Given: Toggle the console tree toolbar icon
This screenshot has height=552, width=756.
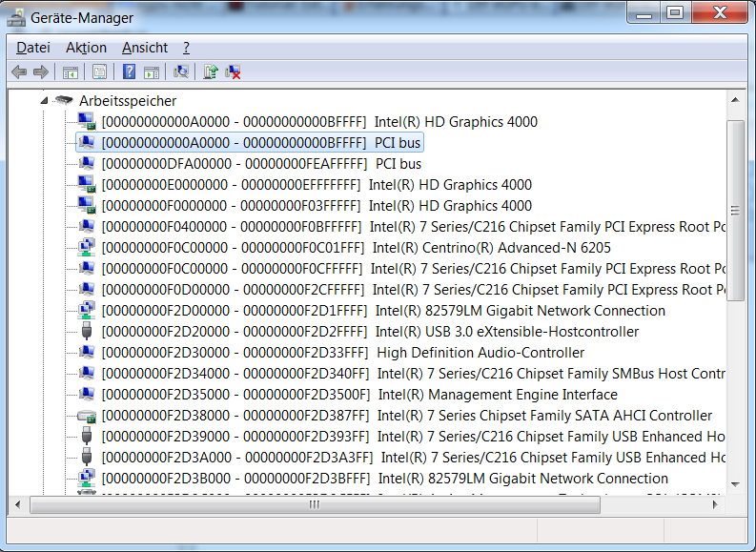Looking at the screenshot, I should tap(70, 72).
